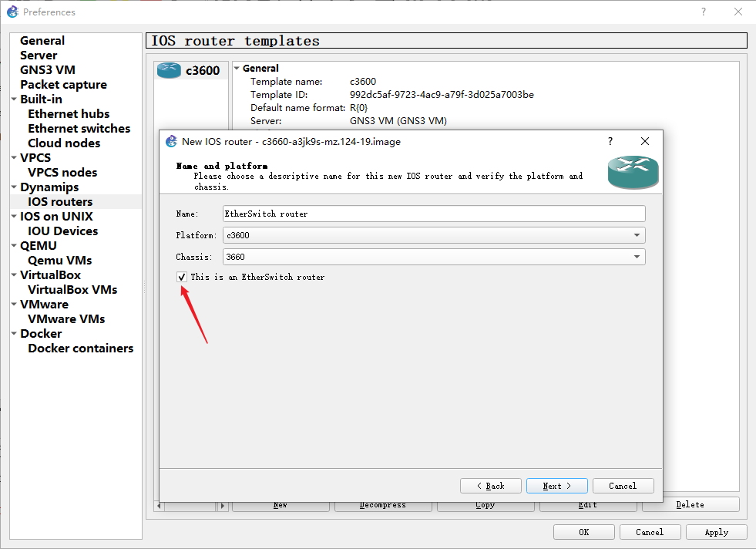Click the 'Name and platform' wizard heading
Viewport: 756px width, 549px height.
[x=222, y=166]
